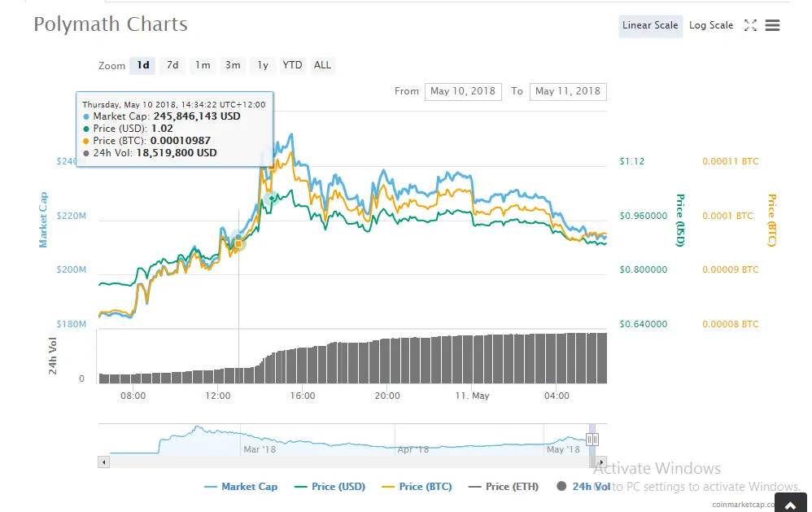This screenshot has height=512, width=812.
Task: Click the 11. May time axis label
Action: pyautogui.click(x=472, y=396)
